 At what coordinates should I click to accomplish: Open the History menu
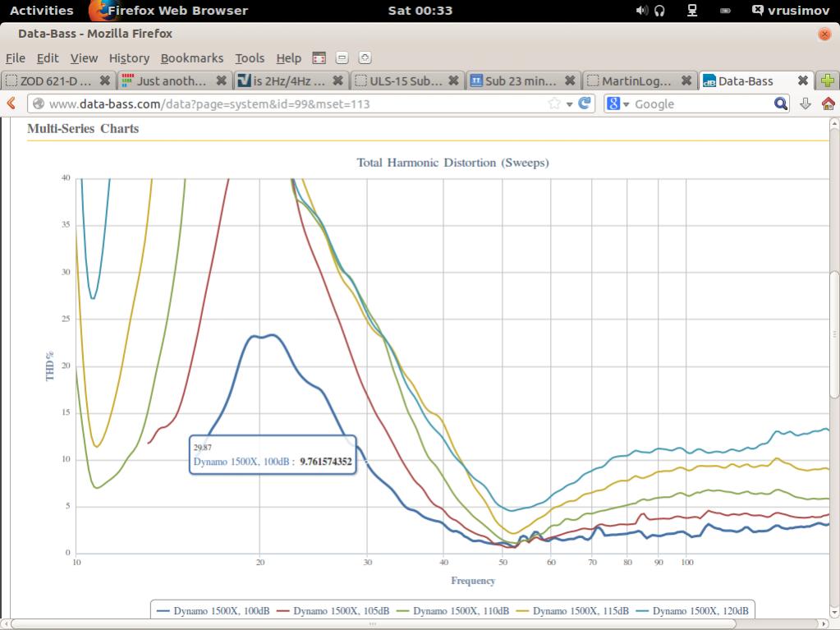[129, 57]
